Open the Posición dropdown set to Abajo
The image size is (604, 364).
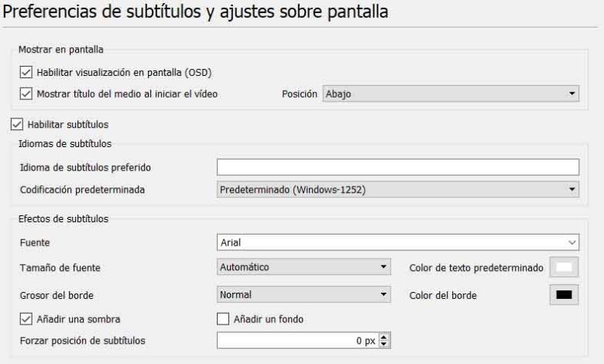(451, 94)
